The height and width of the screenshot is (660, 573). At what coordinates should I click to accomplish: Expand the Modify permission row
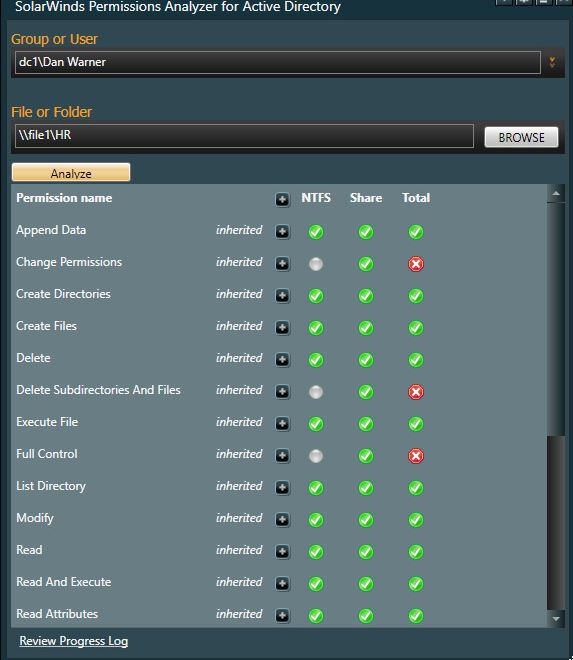coord(283,519)
